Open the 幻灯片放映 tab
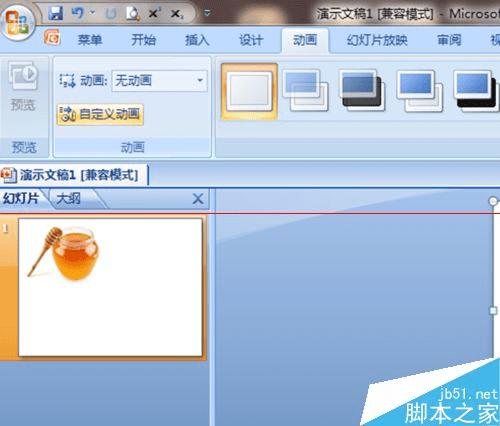 coord(377,40)
